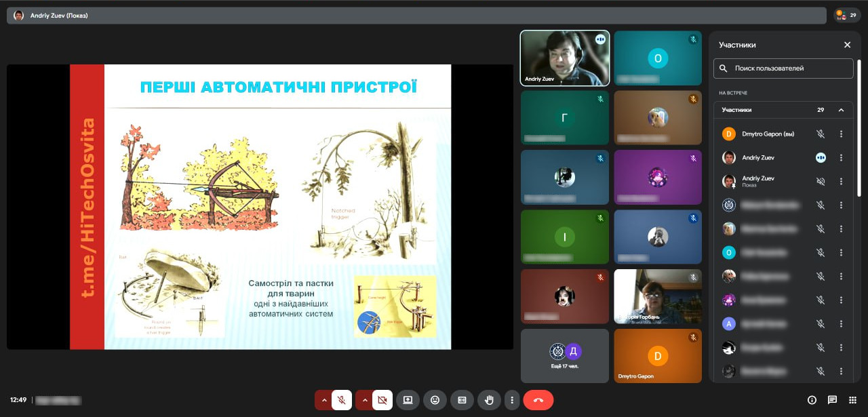Open the activities grid icon

pos(852,400)
